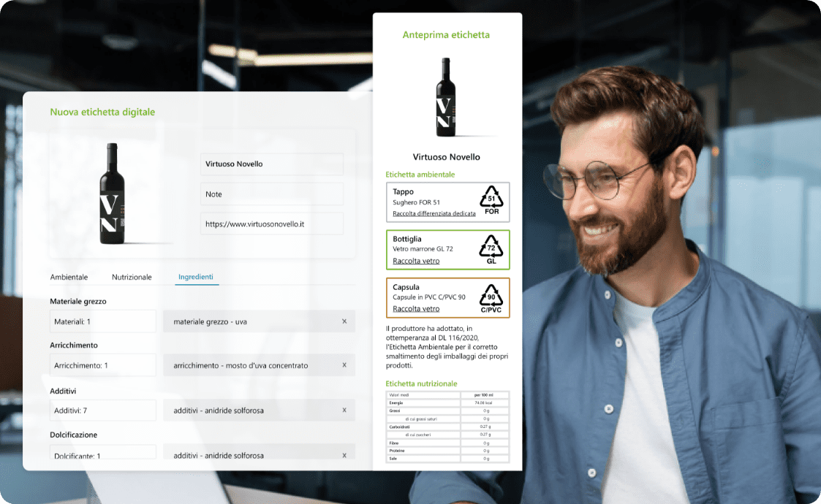821x504 pixels.
Task: Click the Virtuoso Novello name field
Action: pyautogui.click(x=271, y=164)
